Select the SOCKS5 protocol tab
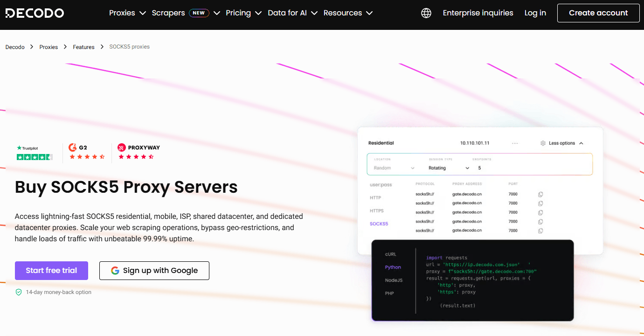Screen dimensions: 644x336 click(379, 224)
